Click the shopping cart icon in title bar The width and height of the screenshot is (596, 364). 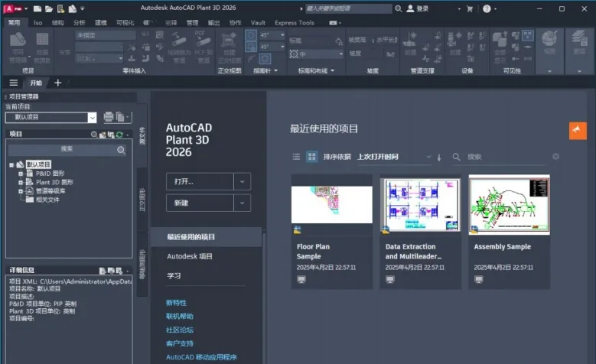pyautogui.click(x=470, y=8)
